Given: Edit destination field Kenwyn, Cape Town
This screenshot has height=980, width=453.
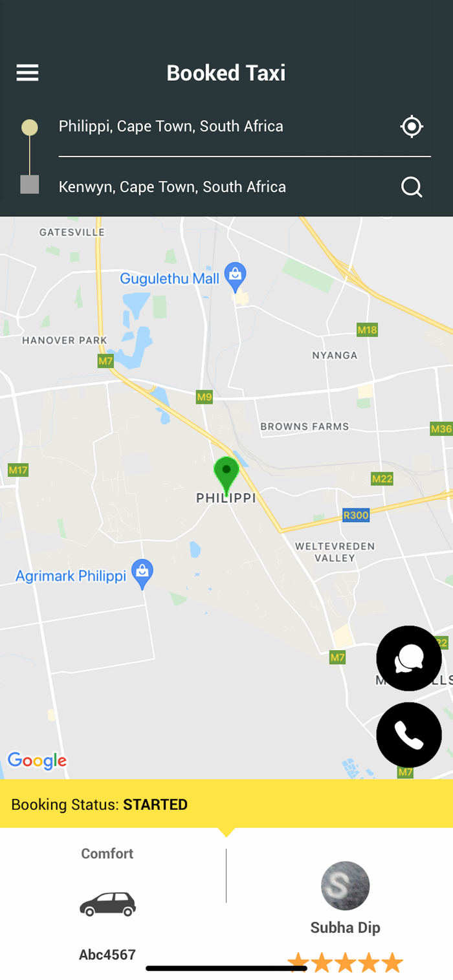Looking at the screenshot, I should [x=172, y=187].
